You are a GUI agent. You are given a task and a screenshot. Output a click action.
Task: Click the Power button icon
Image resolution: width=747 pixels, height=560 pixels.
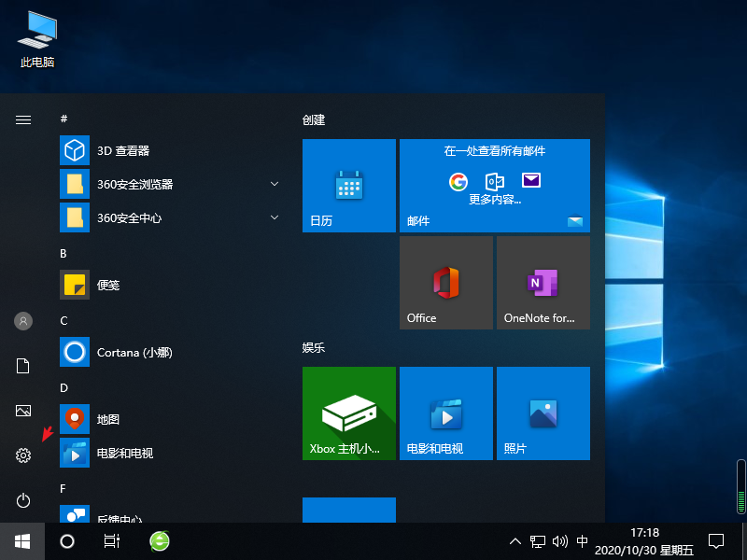(x=23, y=501)
